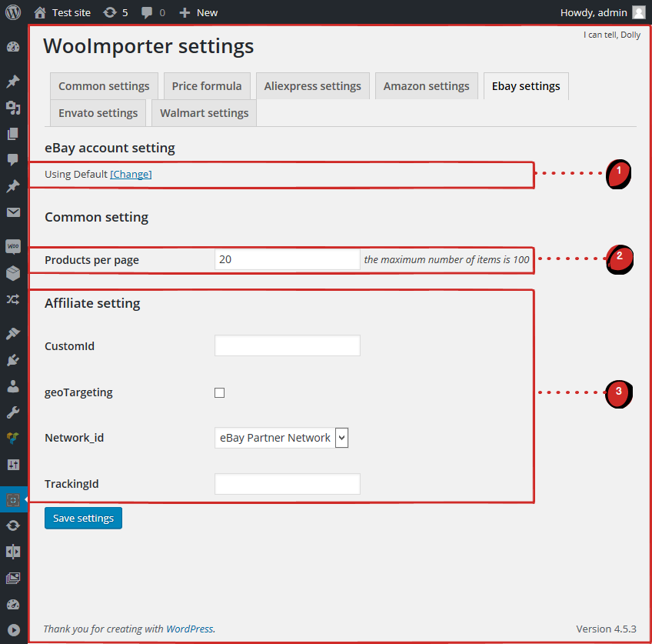
Task: Click the Test site name link
Action: 71,13
